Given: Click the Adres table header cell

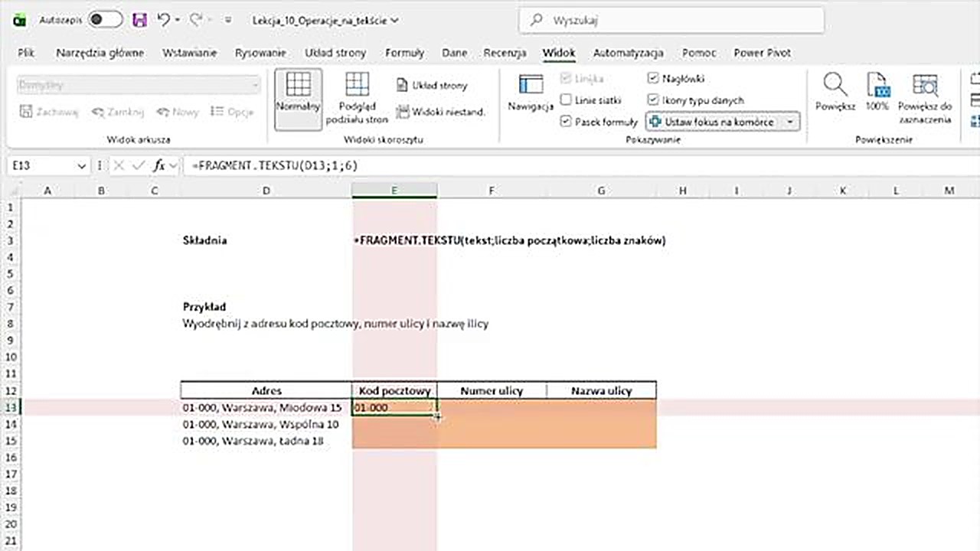Looking at the screenshot, I should pos(266,390).
